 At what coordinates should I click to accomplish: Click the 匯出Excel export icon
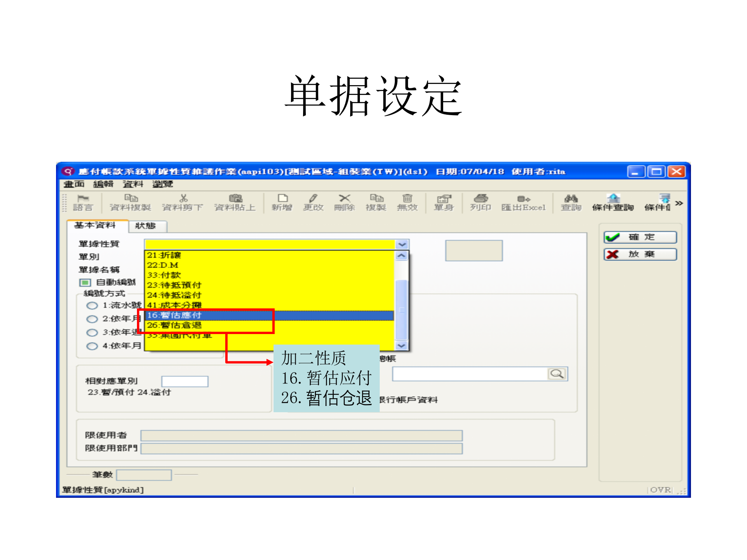[523, 202]
